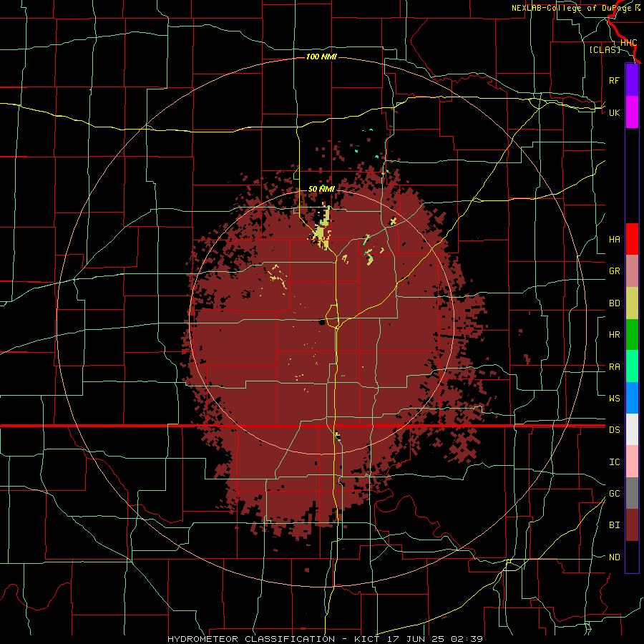
Task: Click the BD legend label
Action: tap(614, 303)
